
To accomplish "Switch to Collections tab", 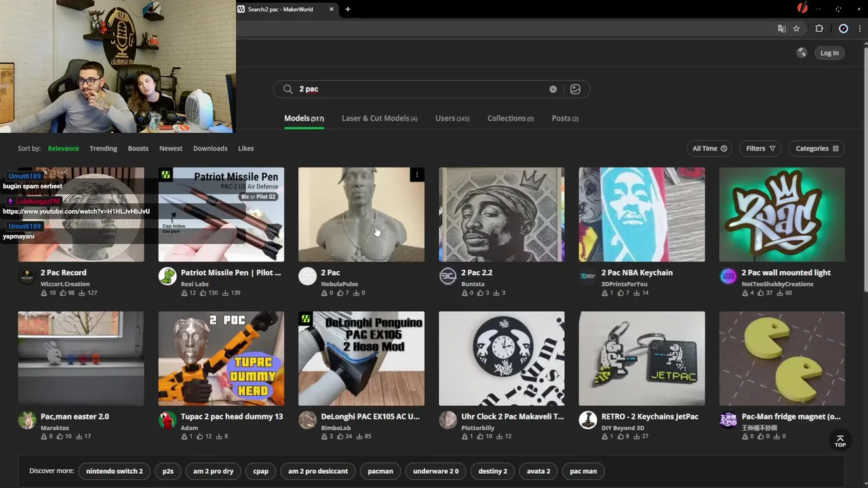I will pos(511,119).
